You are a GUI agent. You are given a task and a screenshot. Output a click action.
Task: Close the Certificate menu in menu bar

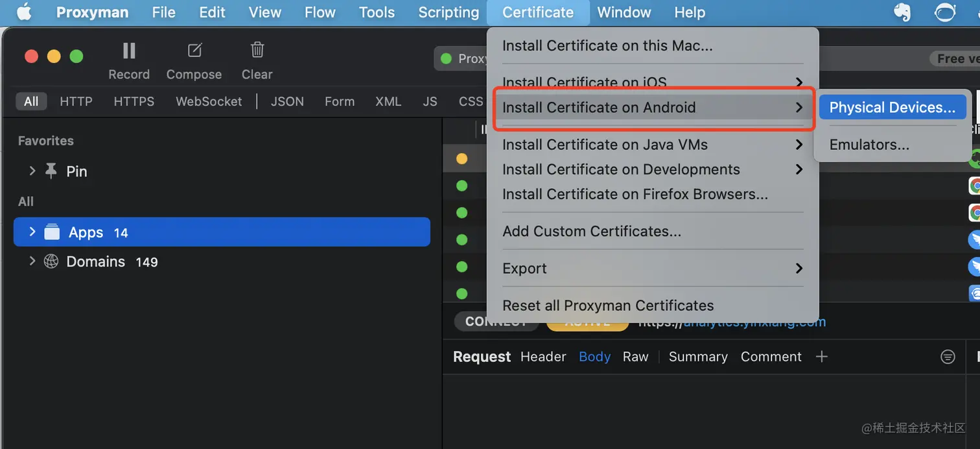538,12
